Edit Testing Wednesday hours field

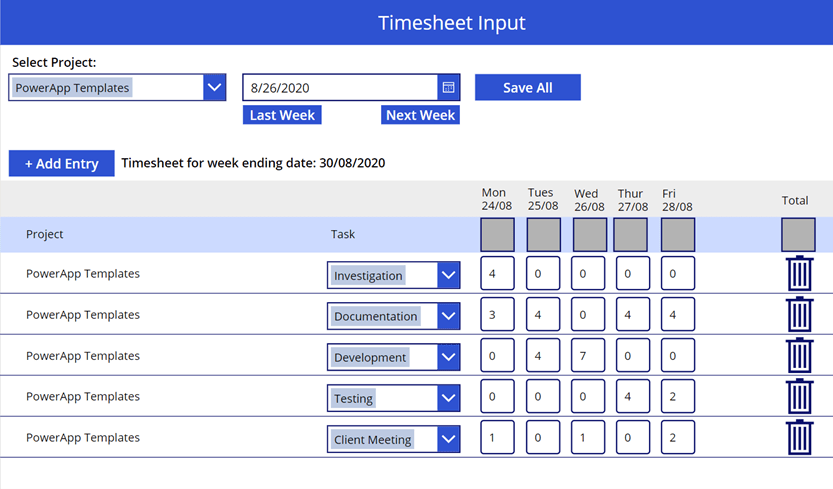pyautogui.click(x=588, y=396)
